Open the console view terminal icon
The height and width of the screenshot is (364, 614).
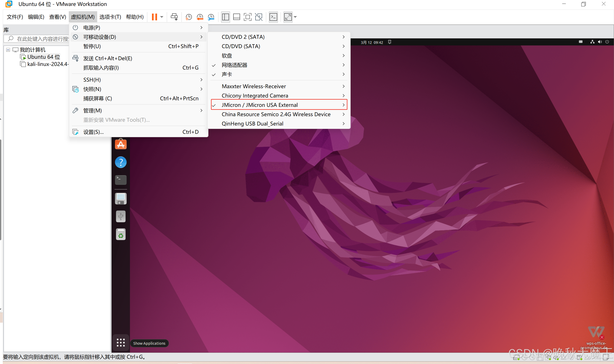point(273,17)
